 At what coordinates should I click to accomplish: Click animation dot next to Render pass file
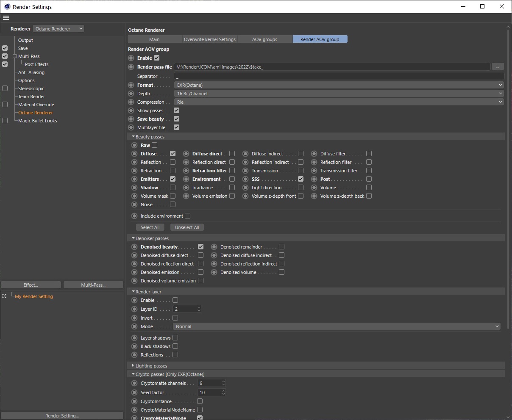[x=131, y=67]
